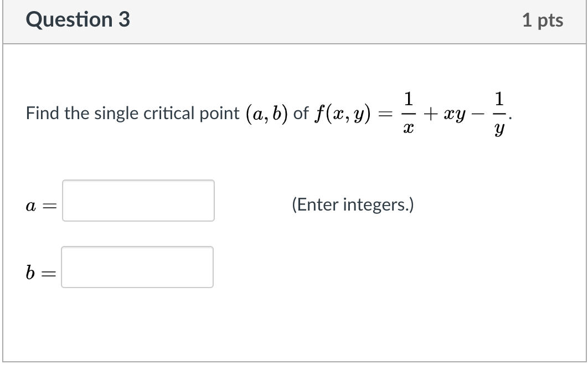Viewport: 588px width, 369px height.
Task: Click the fraction 1/y in the formula
Action: 501,113
